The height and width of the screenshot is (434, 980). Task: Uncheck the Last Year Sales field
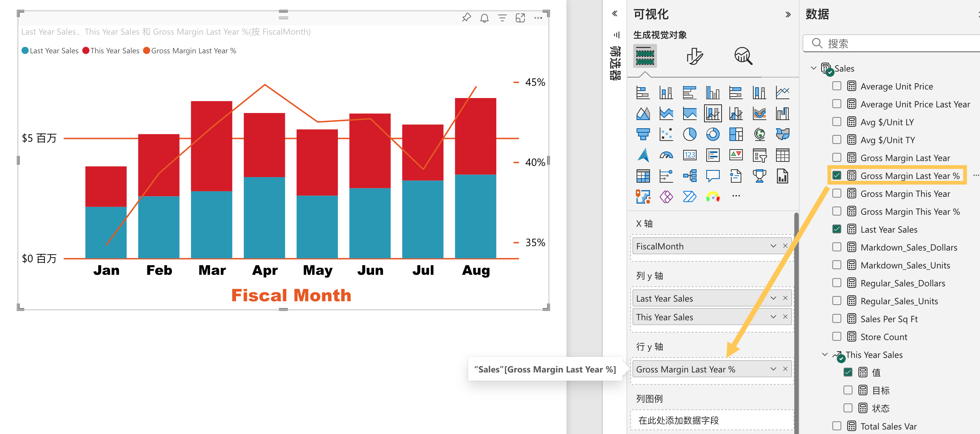tap(836, 229)
